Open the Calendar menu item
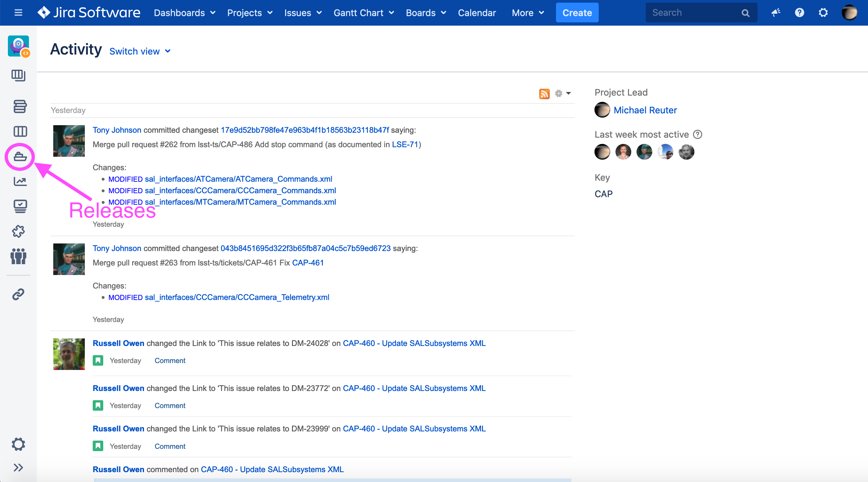The height and width of the screenshot is (482, 868). coord(476,13)
